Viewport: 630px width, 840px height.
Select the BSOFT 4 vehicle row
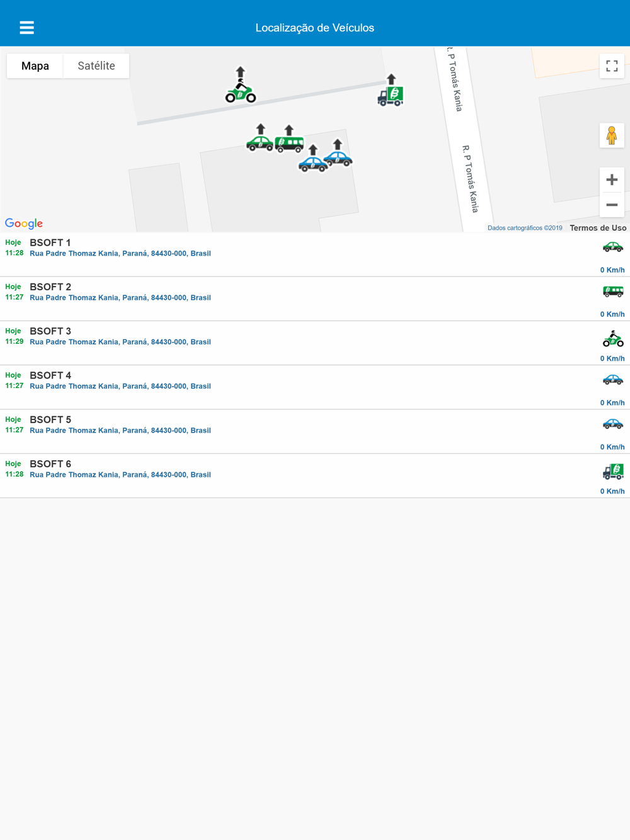pos(315,387)
